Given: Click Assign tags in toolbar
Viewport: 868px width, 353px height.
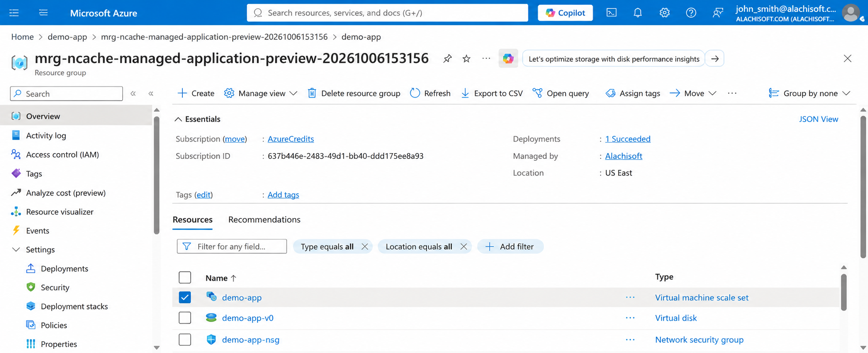Looking at the screenshot, I should coord(633,93).
